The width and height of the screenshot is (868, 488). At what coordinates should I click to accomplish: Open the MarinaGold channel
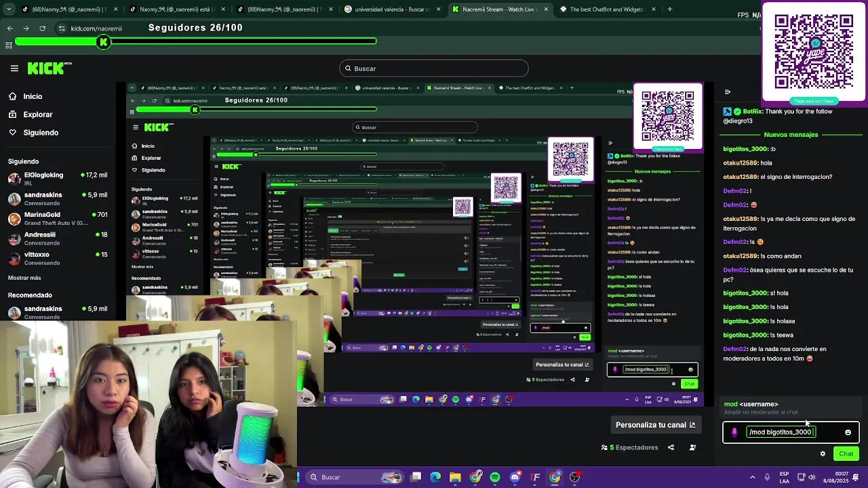tap(58, 218)
